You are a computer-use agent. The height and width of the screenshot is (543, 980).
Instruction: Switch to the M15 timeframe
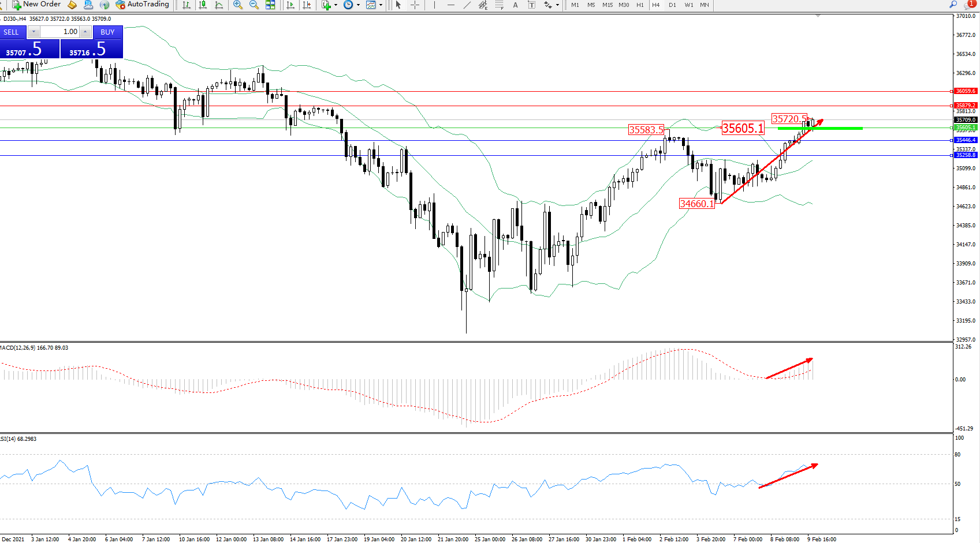coord(608,5)
